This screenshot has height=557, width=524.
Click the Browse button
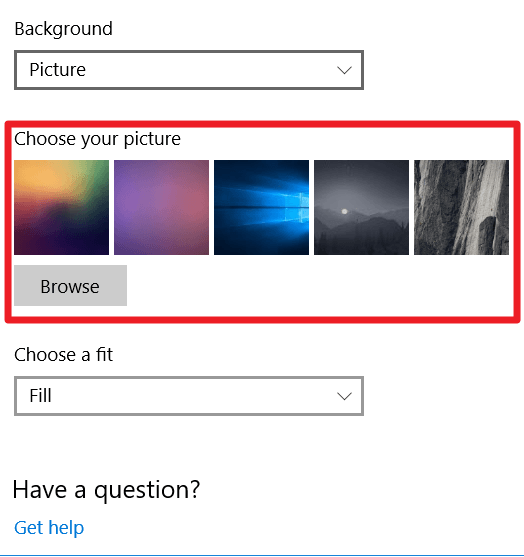pos(70,285)
